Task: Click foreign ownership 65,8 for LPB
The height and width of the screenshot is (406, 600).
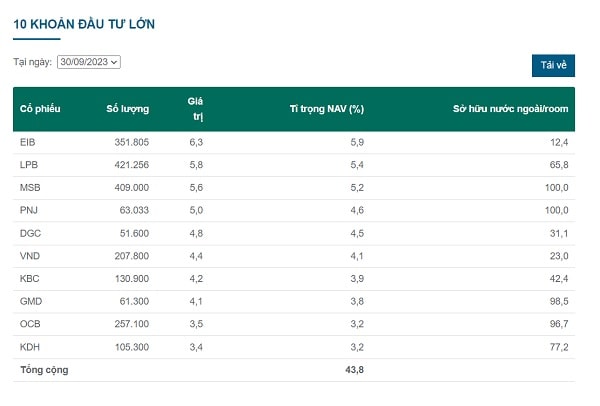Action: point(559,165)
